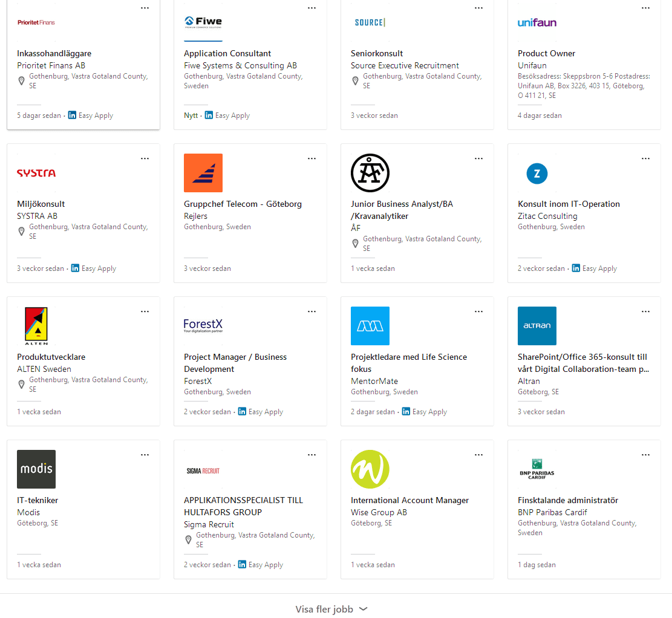Open more options for Junior Business Analyst card
This screenshot has width=672, height=618.
[478, 158]
